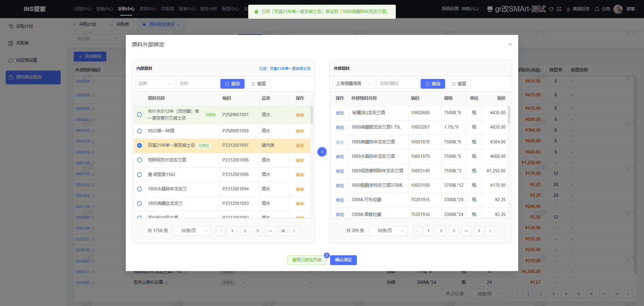This screenshot has height=306, width=644.
Task: Click the 名称/编码 search field in 外部原料
Action: (x=397, y=84)
